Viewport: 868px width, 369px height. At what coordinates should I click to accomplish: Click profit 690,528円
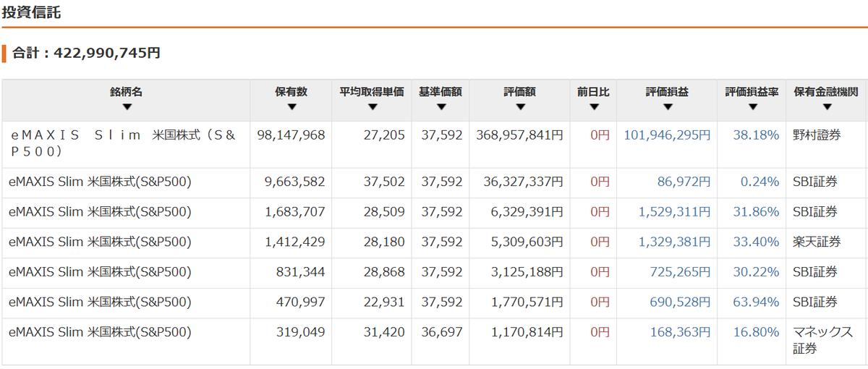(681, 302)
